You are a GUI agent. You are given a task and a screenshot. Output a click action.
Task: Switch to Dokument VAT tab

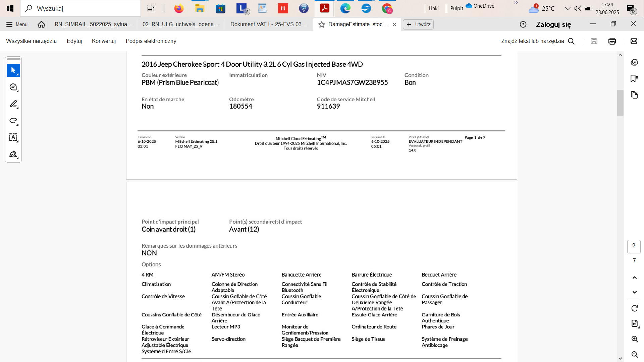click(x=268, y=24)
